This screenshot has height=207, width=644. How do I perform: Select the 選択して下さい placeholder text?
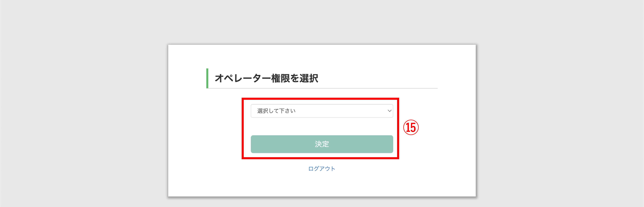pos(276,111)
